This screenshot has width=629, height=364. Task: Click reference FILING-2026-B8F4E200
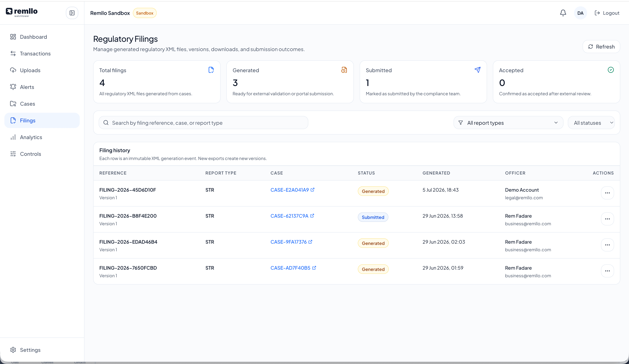128,216
